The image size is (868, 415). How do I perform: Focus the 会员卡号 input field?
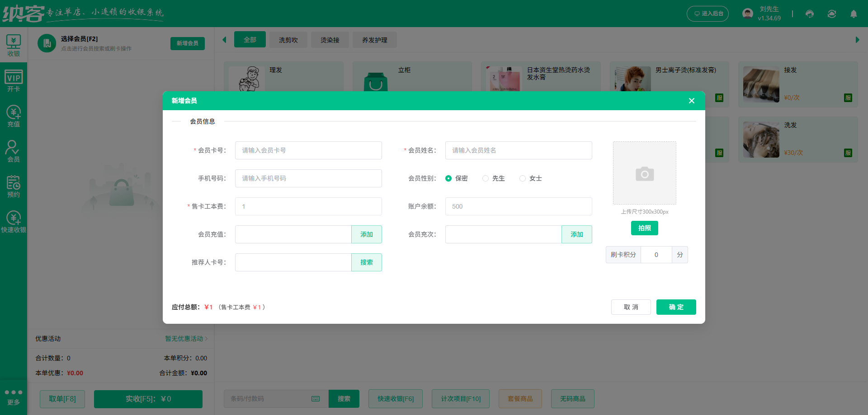coord(308,150)
